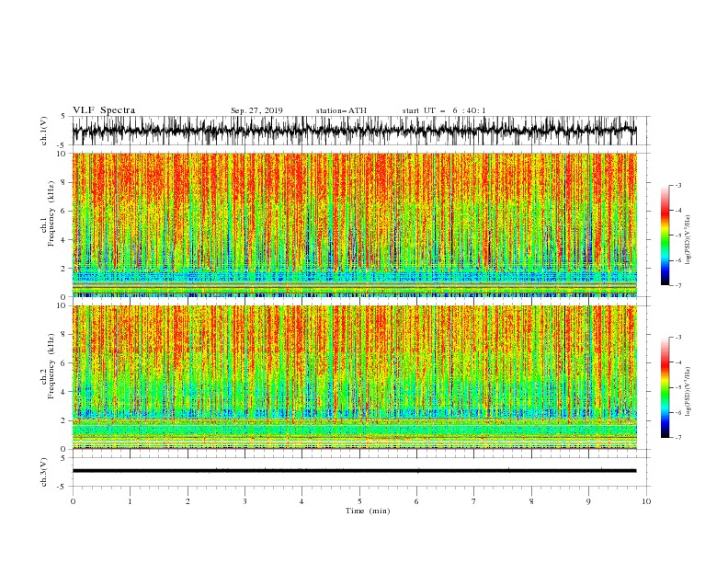Click inside the ch.2 spectrogram panel
The height and width of the screenshot is (563, 728).
click(354, 377)
